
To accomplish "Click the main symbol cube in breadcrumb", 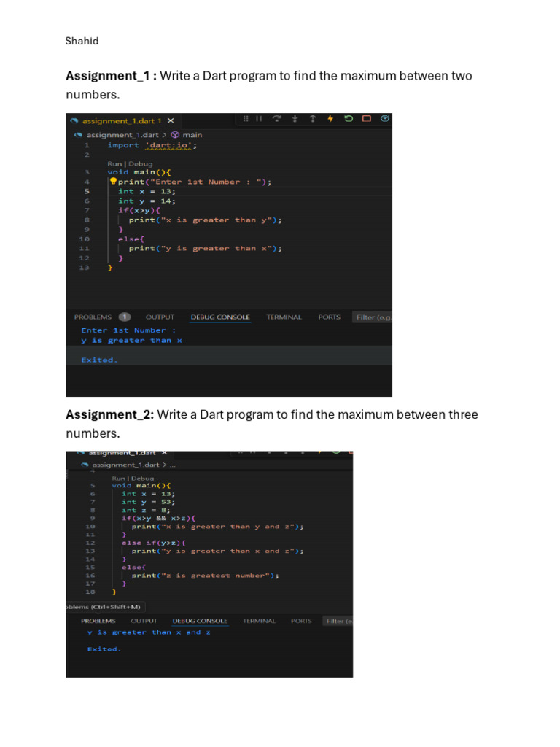I will tap(175, 135).
